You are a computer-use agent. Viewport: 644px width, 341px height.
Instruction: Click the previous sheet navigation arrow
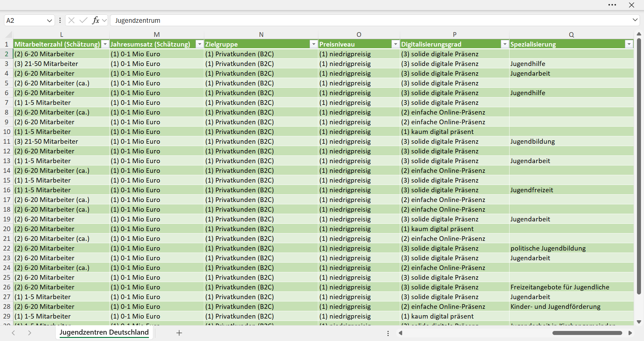pos(13,333)
